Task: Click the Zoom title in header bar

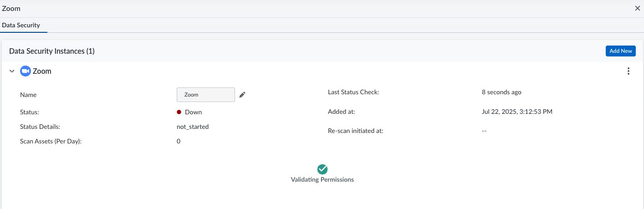Action: pos(11,9)
